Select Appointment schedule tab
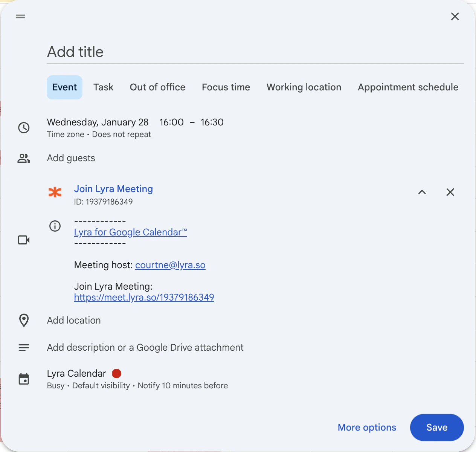The height and width of the screenshot is (452, 476). pyautogui.click(x=408, y=87)
